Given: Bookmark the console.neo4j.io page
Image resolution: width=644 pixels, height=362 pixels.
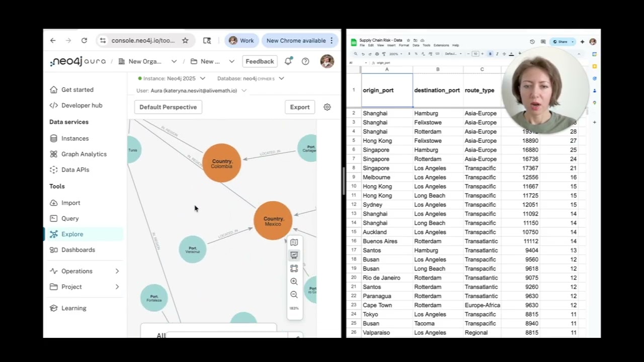Looking at the screenshot, I should [185, 41].
